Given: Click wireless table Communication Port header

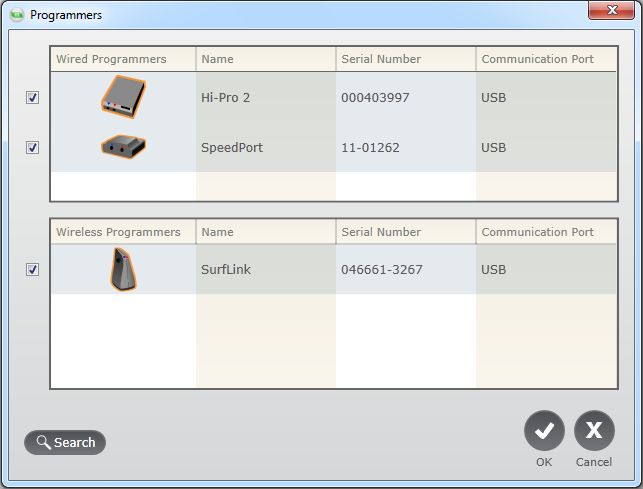Looking at the screenshot, I should point(546,232).
